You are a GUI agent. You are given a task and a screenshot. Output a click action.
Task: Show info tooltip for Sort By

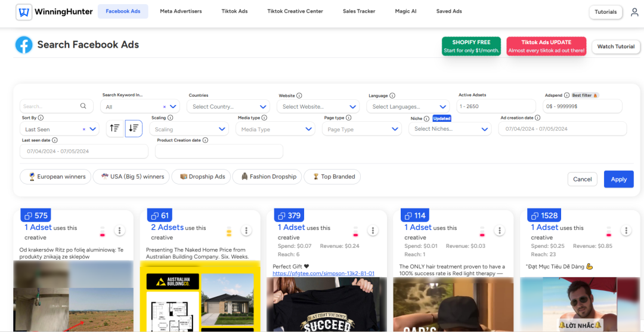coord(41,118)
